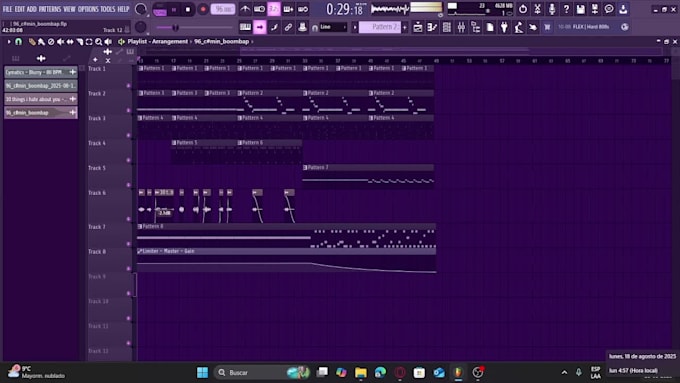This screenshot has height=383, width=680.
Task: Expand Cymatics - Blurry picker entry
Action: tap(72, 72)
